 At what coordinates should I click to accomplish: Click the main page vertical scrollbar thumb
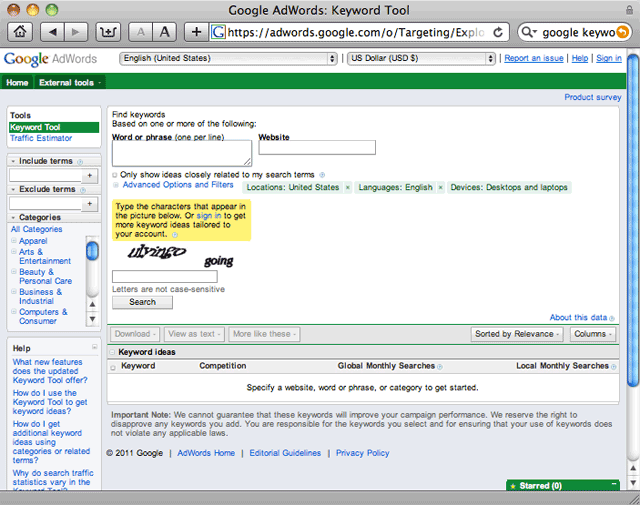pyautogui.click(x=633, y=220)
